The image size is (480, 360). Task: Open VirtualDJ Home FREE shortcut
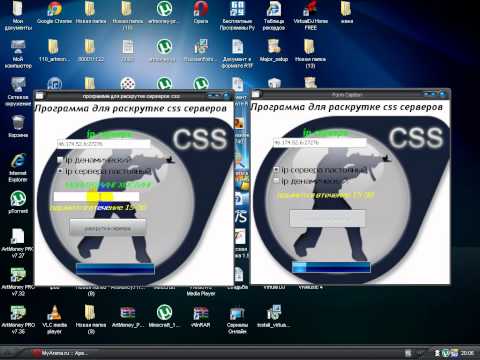(x=310, y=16)
